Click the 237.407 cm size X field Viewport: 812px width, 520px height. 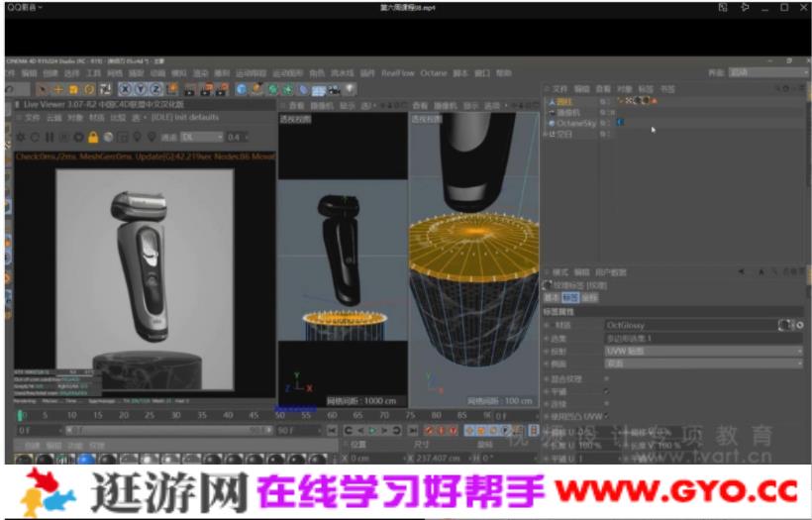(x=435, y=459)
